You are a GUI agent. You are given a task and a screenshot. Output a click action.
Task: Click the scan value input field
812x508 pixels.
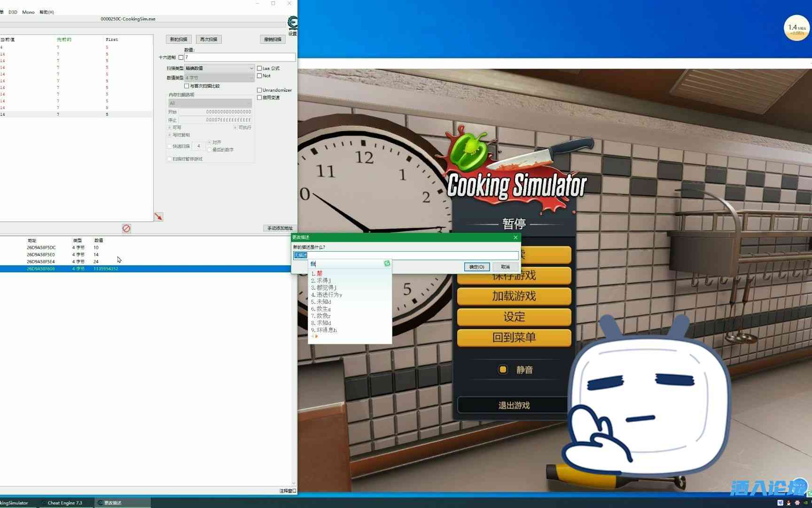(x=240, y=57)
